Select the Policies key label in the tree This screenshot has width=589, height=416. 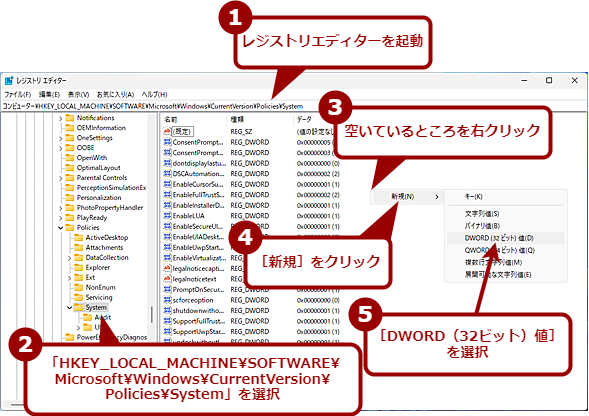pyautogui.click(x=88, y=228)
